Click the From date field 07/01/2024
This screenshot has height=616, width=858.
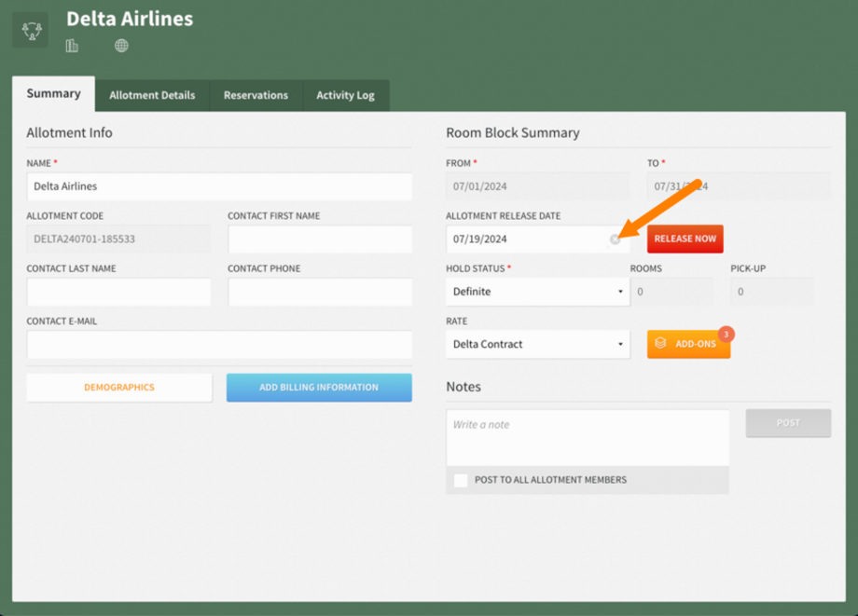coord(537,186)
